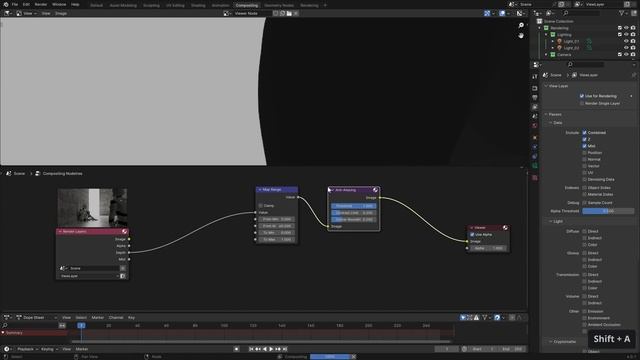Image resolution: width=640 pixels, height=360 pixels.
Task: Toggle only-selected filter icon in Dope Sheet
Action: coord(463,318)
